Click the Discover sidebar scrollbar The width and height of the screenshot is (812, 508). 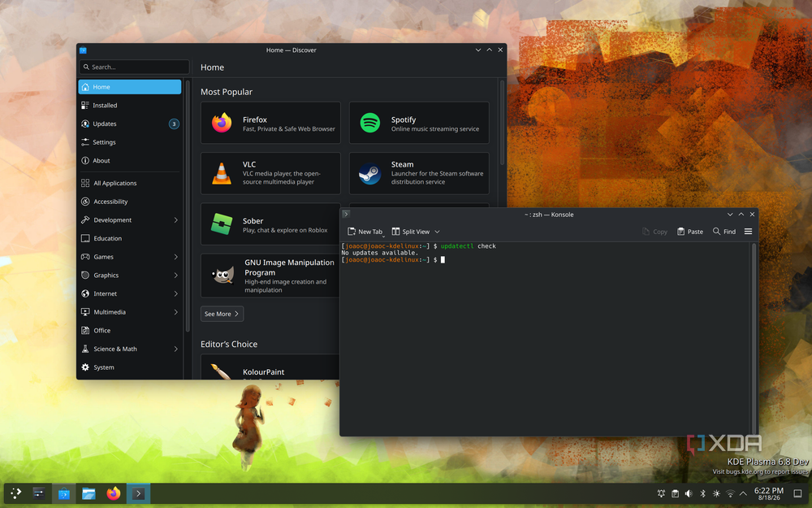[x=188, y=206]
